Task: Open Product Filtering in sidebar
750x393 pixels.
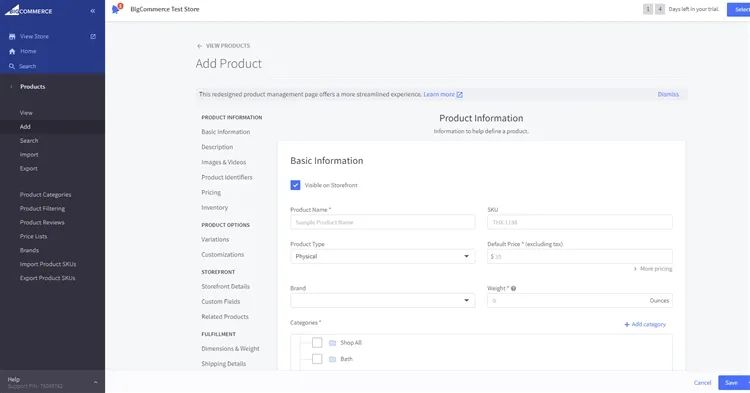Action: click(x=43, y=208)
